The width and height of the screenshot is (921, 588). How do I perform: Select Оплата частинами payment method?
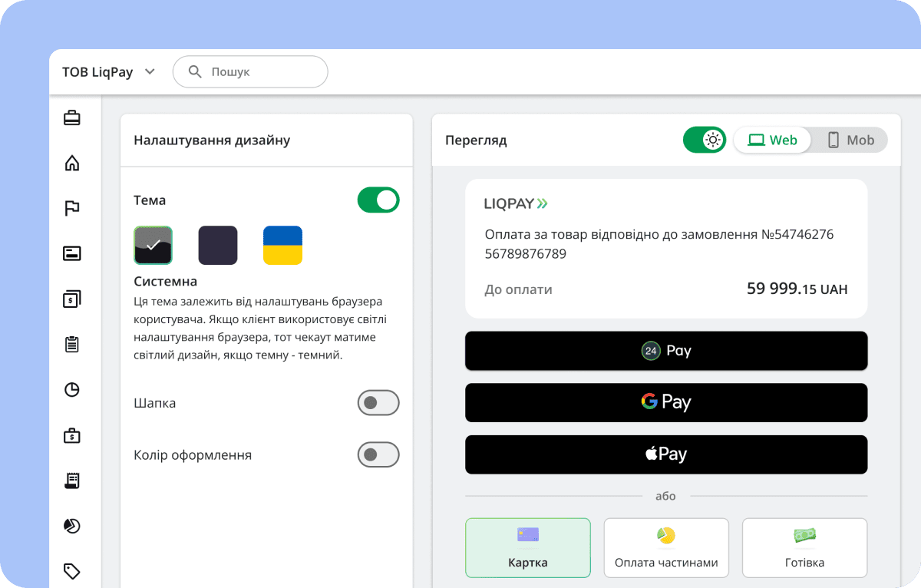(666, 548)
